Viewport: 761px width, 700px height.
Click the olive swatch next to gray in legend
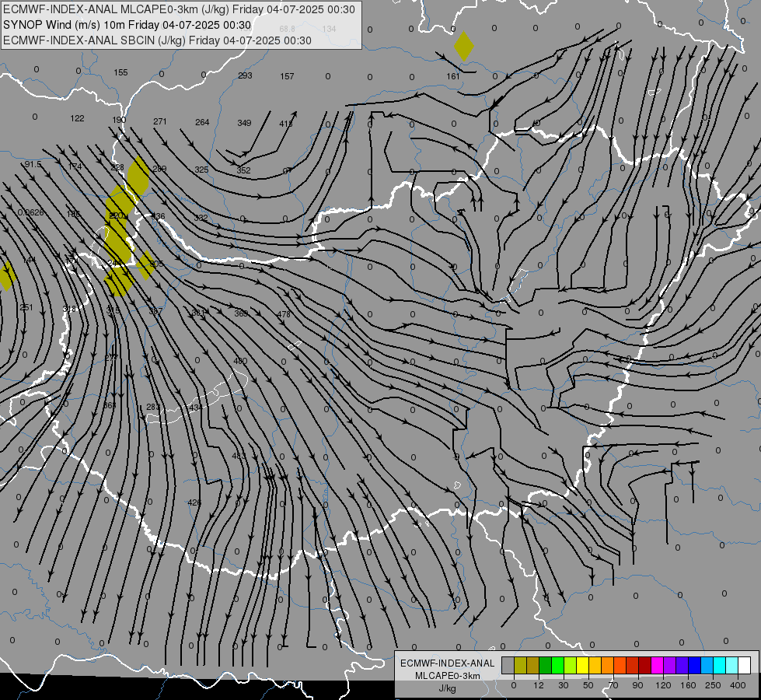[x=520, y=665]
